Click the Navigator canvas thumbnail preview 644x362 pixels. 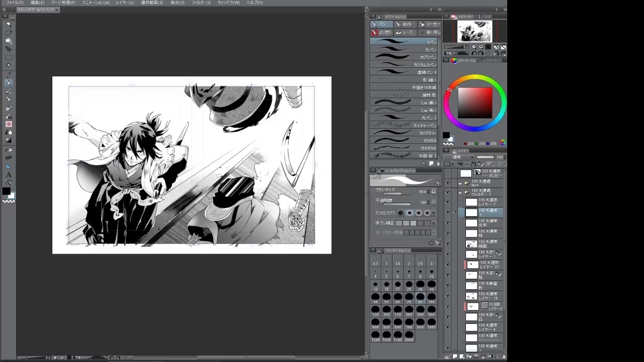(x=474, y=31)
